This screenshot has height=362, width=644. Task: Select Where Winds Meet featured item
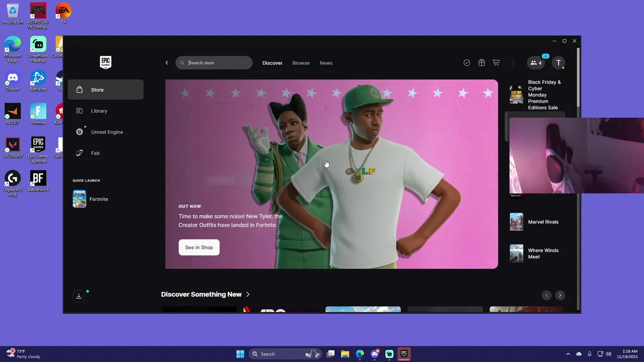point(536,253)
